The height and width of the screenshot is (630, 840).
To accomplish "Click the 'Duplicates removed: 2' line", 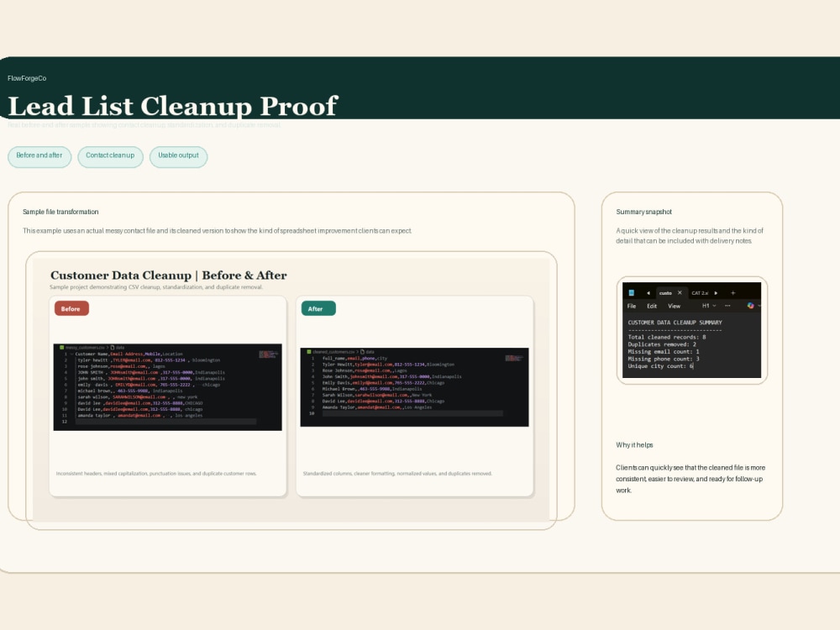I will [x=662, y=344].
